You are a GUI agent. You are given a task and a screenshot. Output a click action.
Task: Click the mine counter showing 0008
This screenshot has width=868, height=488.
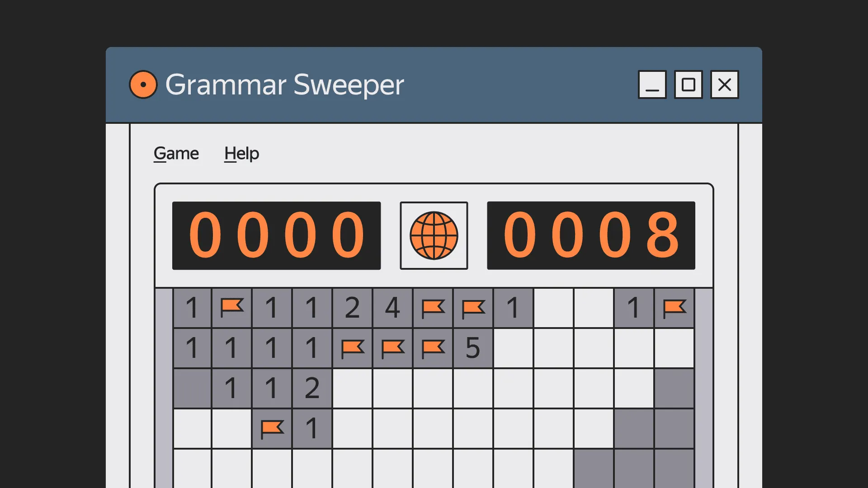(591, 235)
